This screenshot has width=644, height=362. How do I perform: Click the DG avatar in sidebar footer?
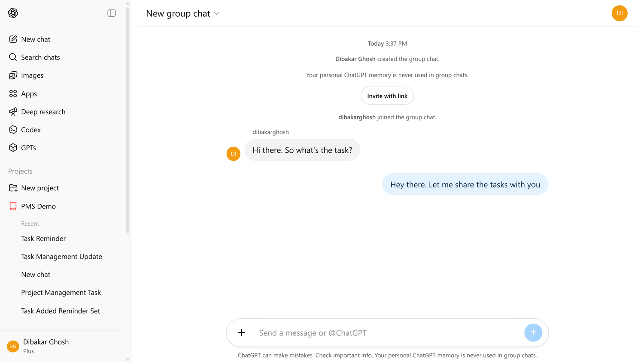coord(13,346)
